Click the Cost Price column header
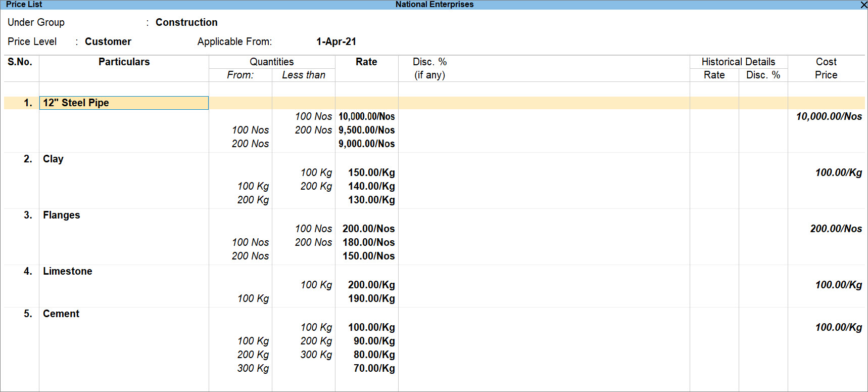 [x=826, y=68]
